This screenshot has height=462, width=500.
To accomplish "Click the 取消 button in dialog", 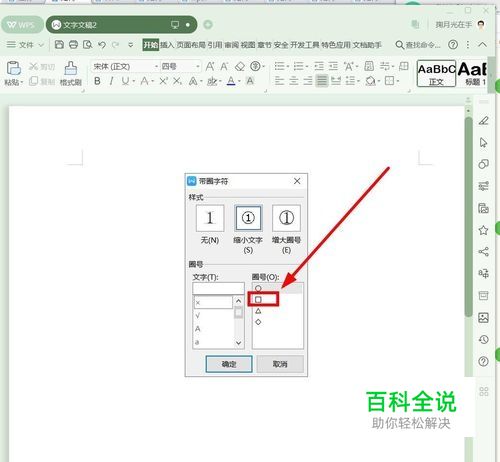I will click(280, 364).
